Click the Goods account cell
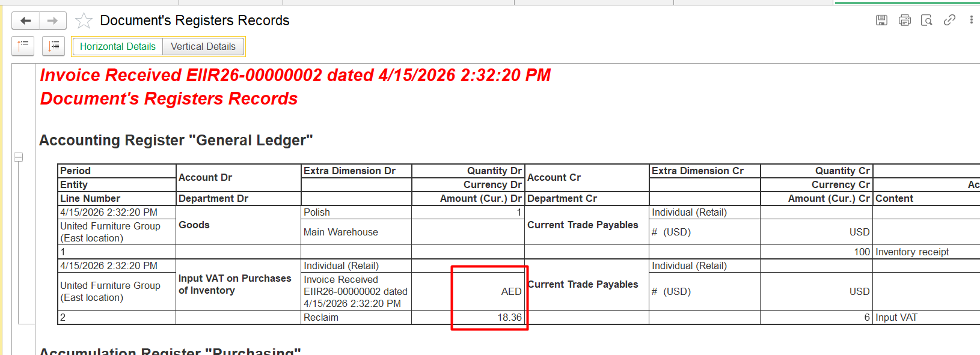This screenshot has height=355, width=980. pyautogui.click(x=194, y=225)
